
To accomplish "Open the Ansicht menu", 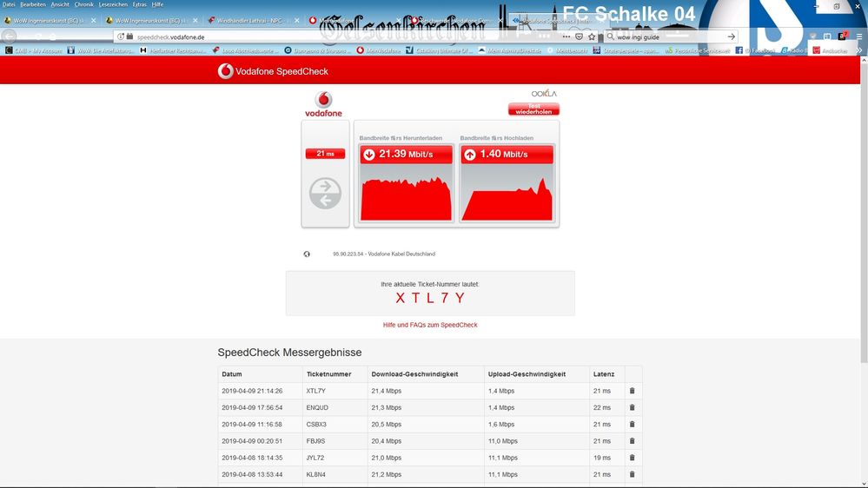I will [x=60, y=4].
